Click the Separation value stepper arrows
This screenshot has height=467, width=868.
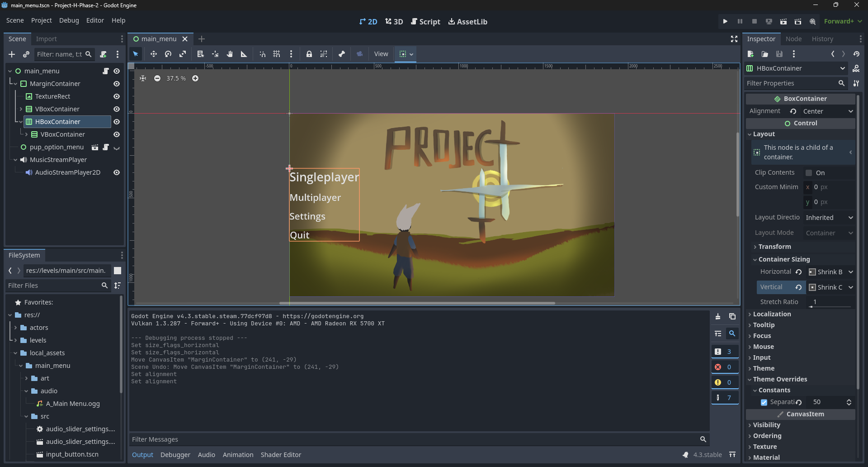click(849, 402)
